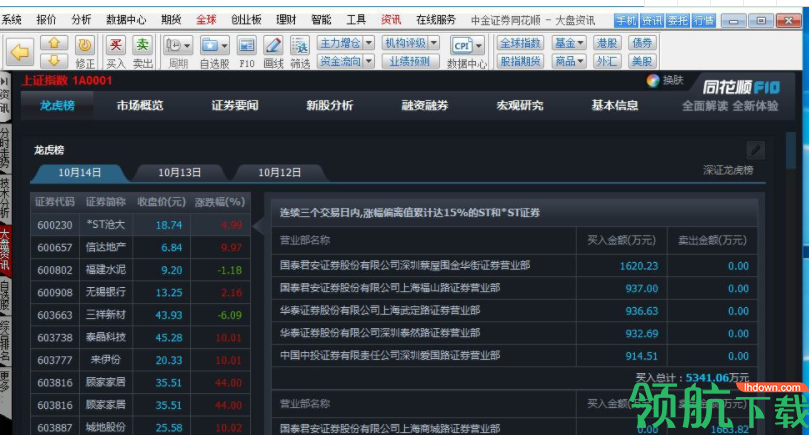Open the 数据中心 menu

(126, 20)
